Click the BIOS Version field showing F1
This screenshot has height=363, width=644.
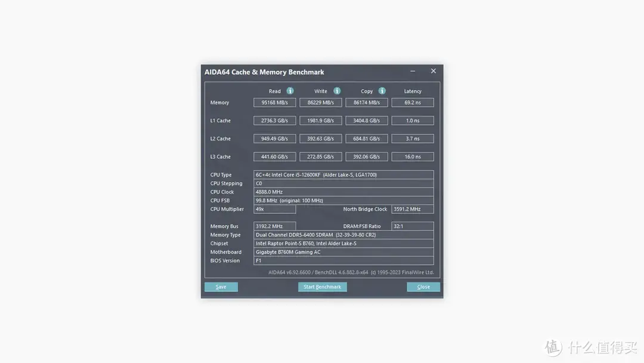click(x=343, y=261)
